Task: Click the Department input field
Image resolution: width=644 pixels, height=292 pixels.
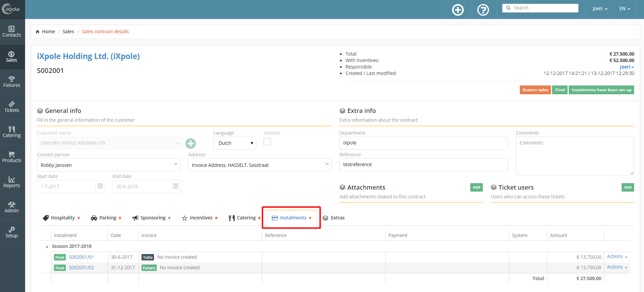Action: (423, 143)
